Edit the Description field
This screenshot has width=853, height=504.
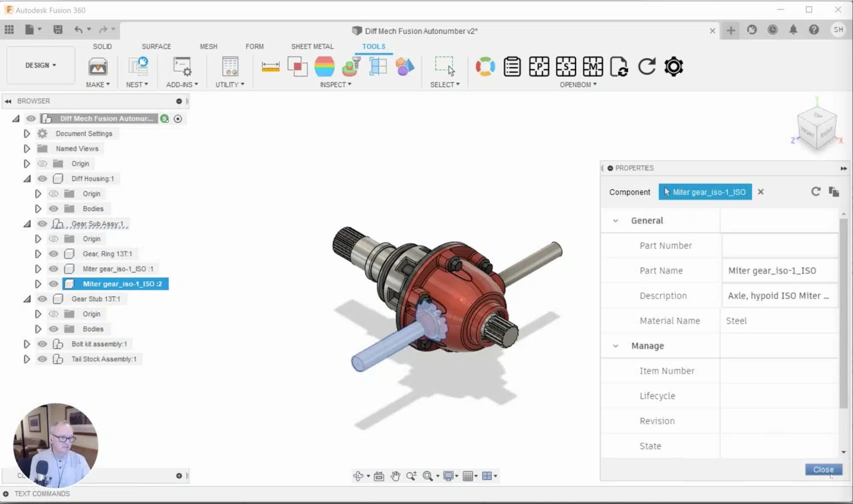tap(779, 295)
